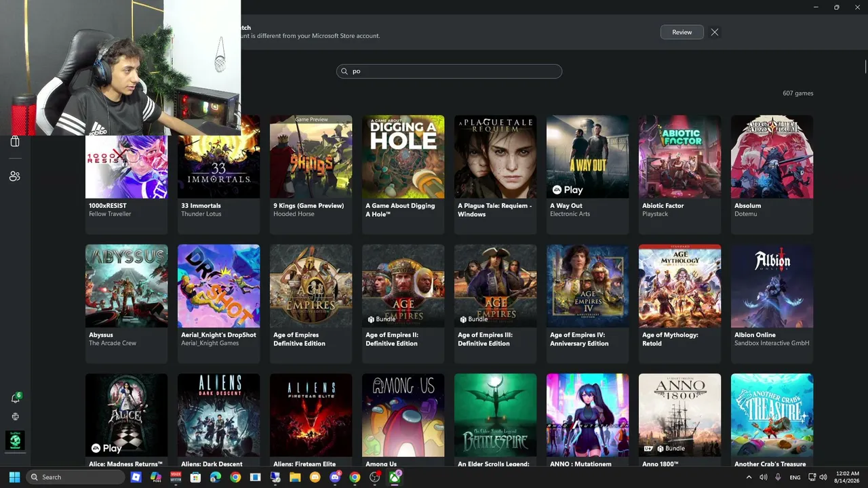
Task: Click the "Playstack" publisher text
Action: [655, 214]
